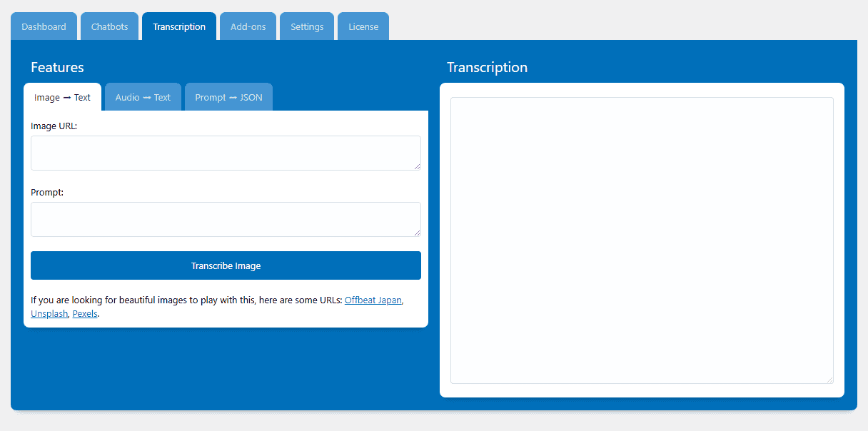868x431 pixels.
Task: Open the Offbeat Japan link
Action: [x=373, y=300]
